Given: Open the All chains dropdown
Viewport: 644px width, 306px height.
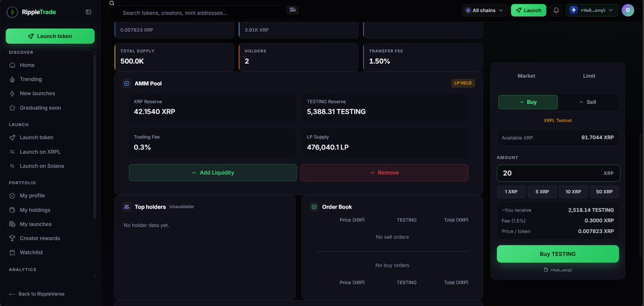Looking at the screenshot, I should [485, 10].
